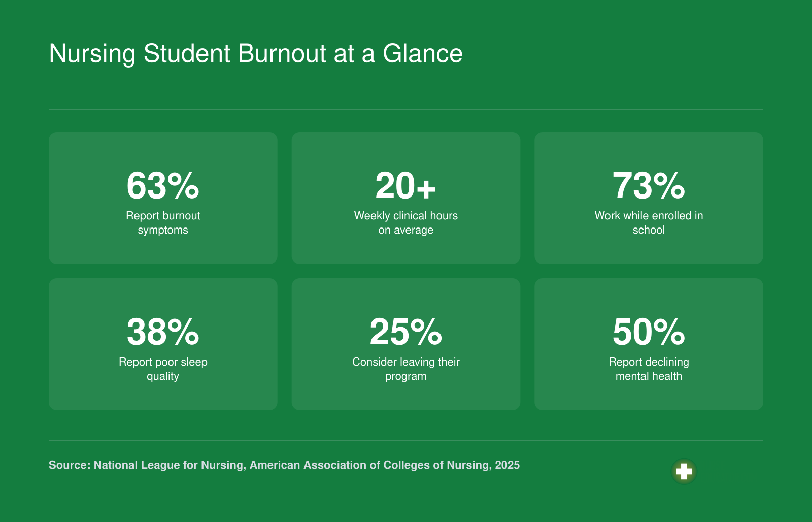Click the white medical cross icon
The width and height of the screenshot is (812, 522).
(684, 471)
